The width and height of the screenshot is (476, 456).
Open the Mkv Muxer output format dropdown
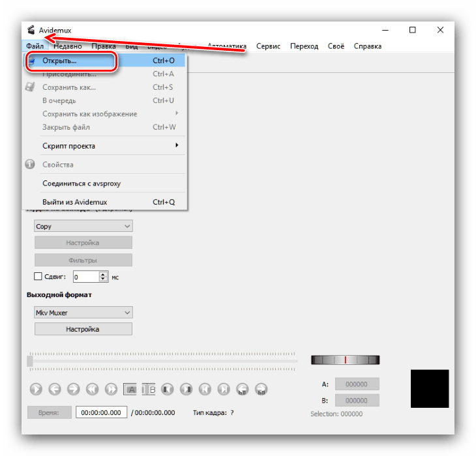pos(83,313)
